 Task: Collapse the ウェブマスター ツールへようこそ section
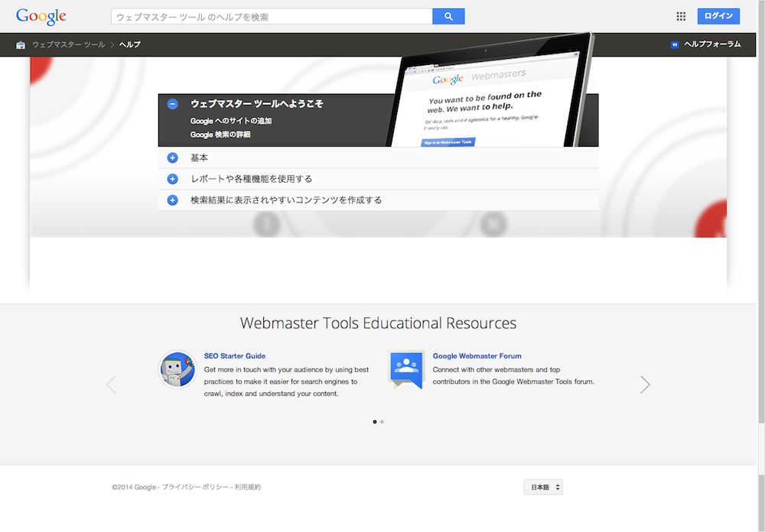(x=173, y=104)
